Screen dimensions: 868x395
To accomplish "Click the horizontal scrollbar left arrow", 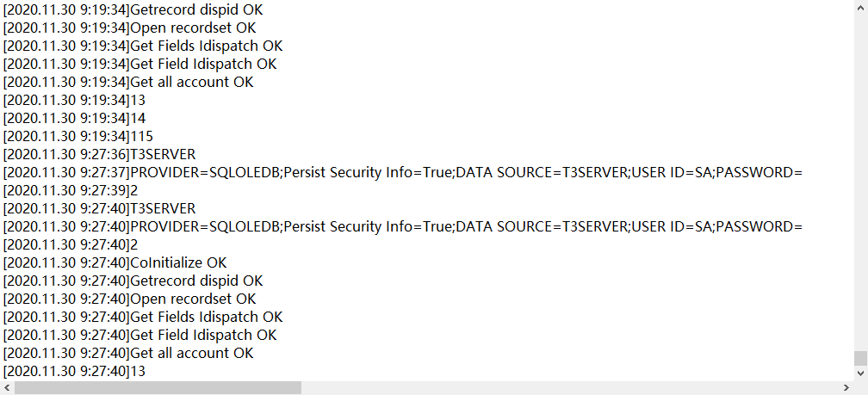I will pos(6,388).
